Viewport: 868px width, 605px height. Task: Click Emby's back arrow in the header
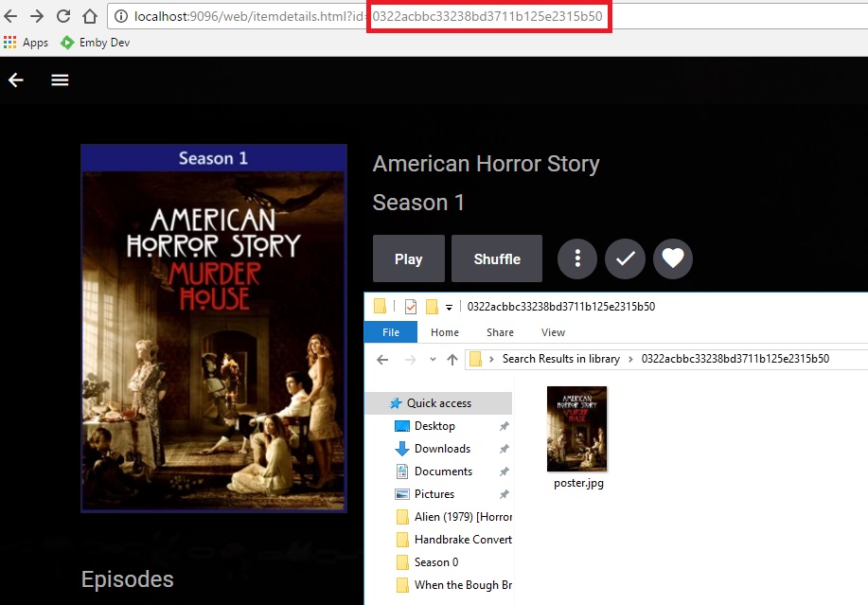tap(15, 80)
